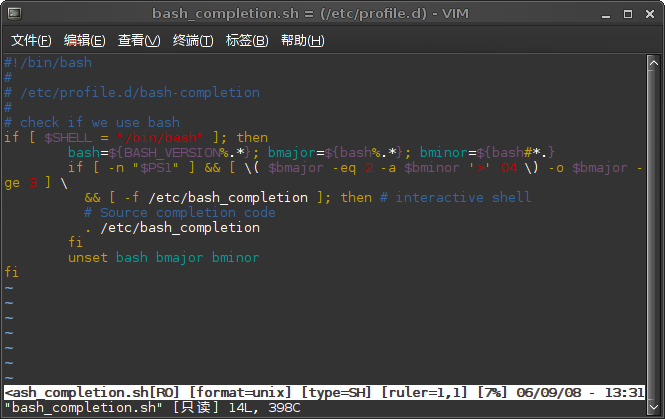Click '[7%]' in the status line
Screen dimensions: 665x419
pyautogui.click(x=492, y=393)
